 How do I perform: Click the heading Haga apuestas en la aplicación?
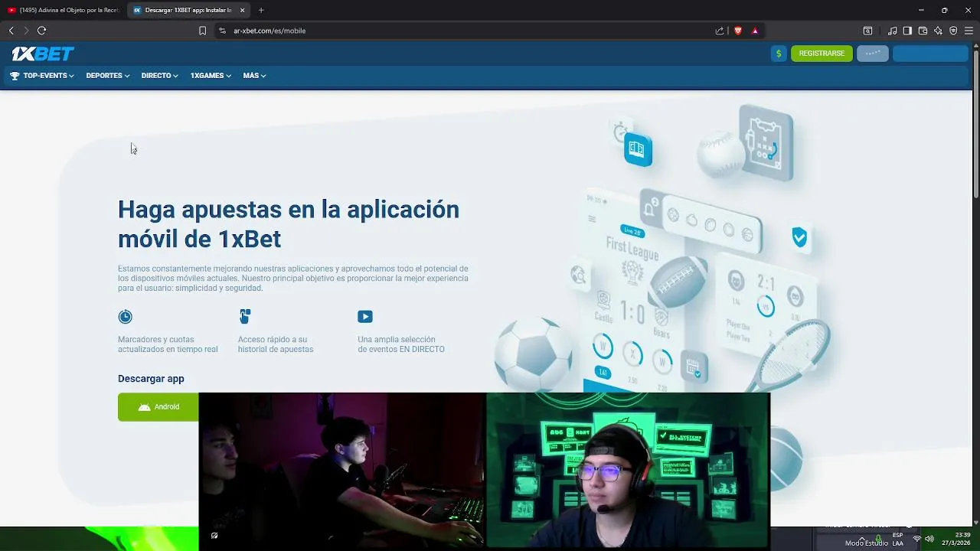pyautogui.click(x=289, y=223)
